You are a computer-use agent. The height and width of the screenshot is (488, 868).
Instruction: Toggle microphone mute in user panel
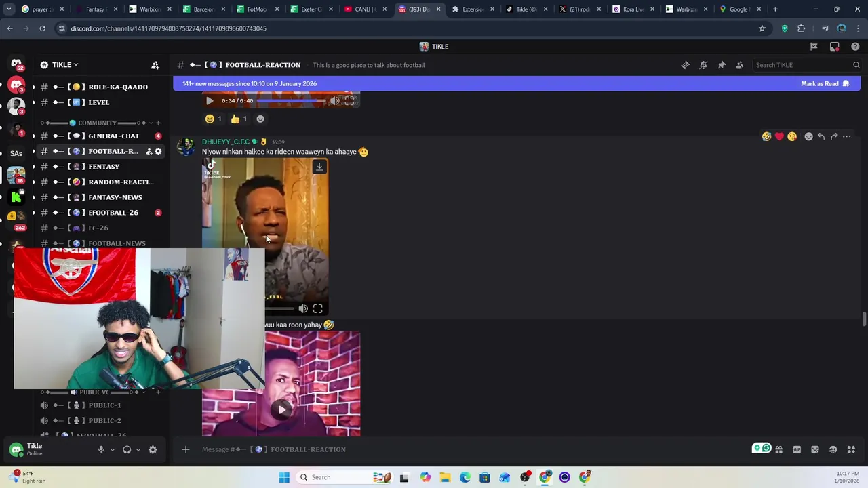point(101,449)
